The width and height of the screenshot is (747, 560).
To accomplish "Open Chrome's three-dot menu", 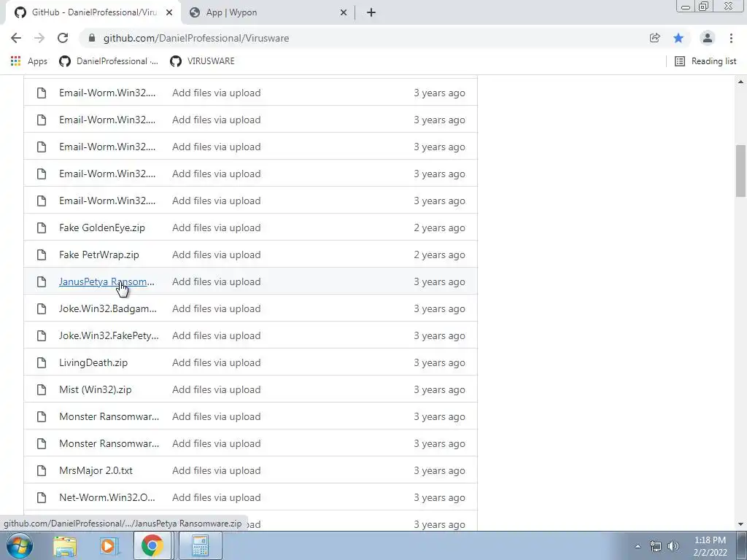I will 731,38.
